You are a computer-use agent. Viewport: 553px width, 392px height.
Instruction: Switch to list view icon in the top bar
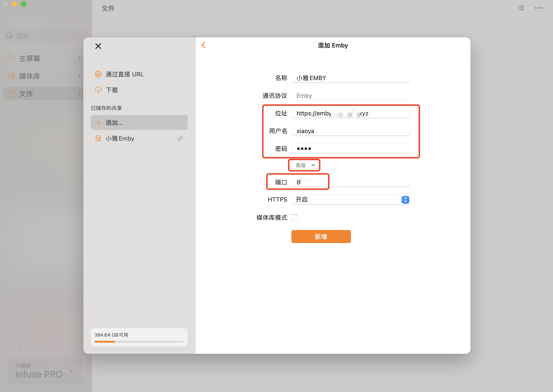coord(521,8)
